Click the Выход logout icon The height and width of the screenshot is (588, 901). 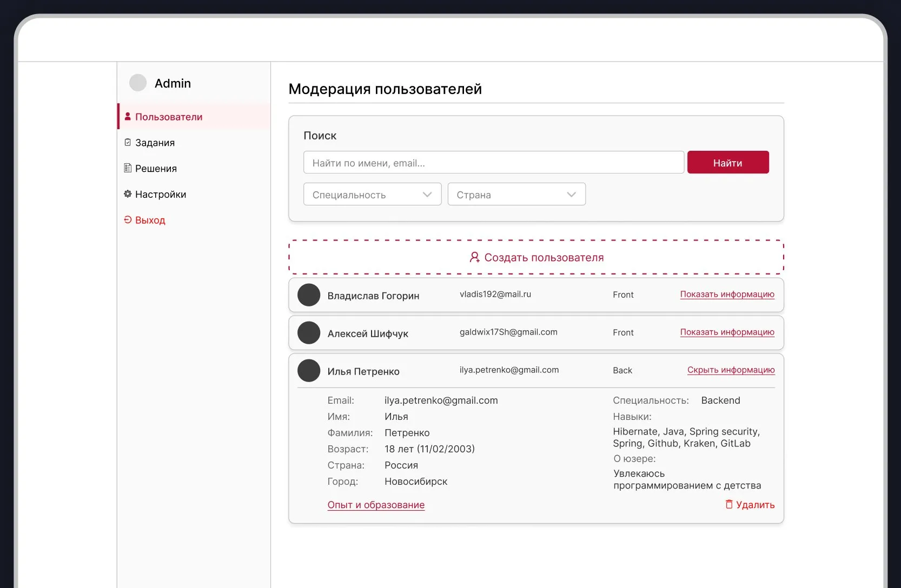(128, 220)
